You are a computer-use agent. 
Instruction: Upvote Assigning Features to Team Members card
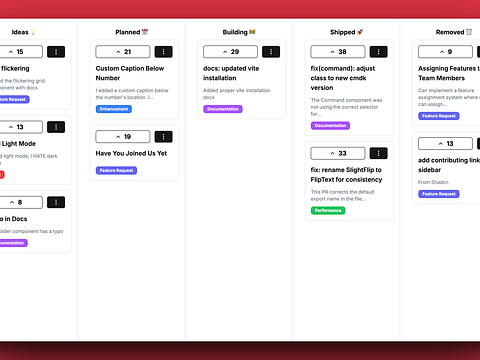pos(445,52)
